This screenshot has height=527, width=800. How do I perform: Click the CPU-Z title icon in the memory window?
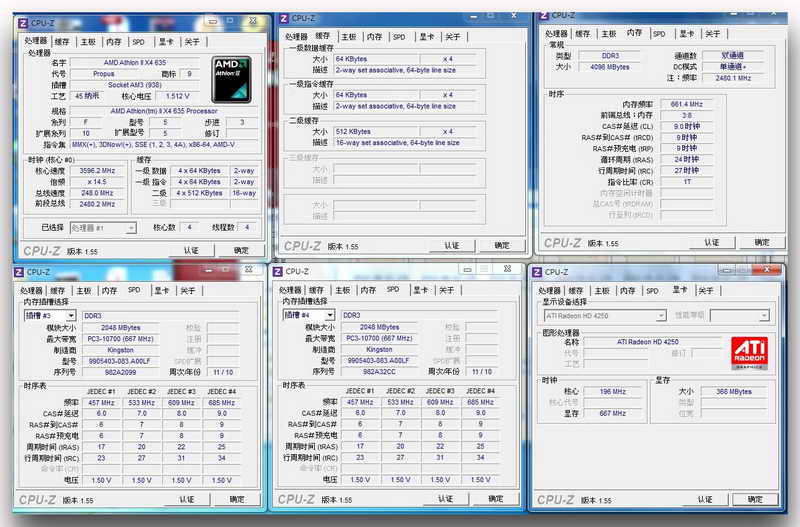(x=544, y=15)
